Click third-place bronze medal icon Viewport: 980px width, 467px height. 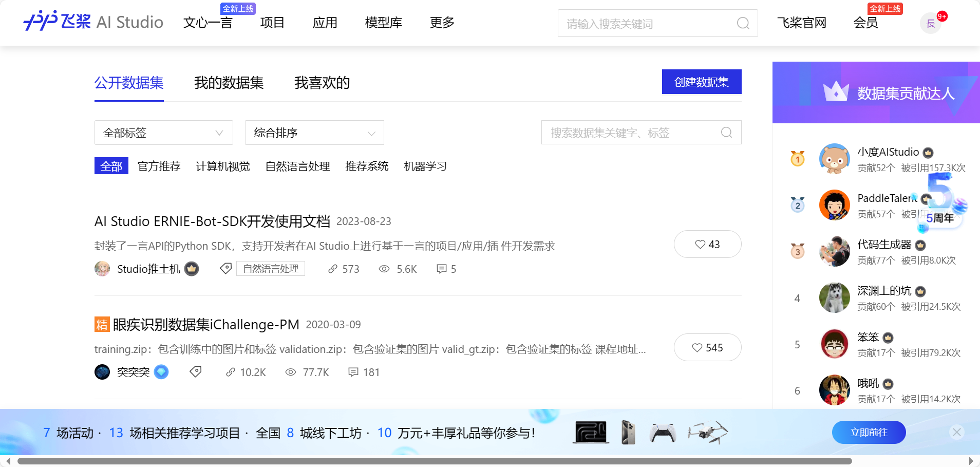click(x=797, y=251)
